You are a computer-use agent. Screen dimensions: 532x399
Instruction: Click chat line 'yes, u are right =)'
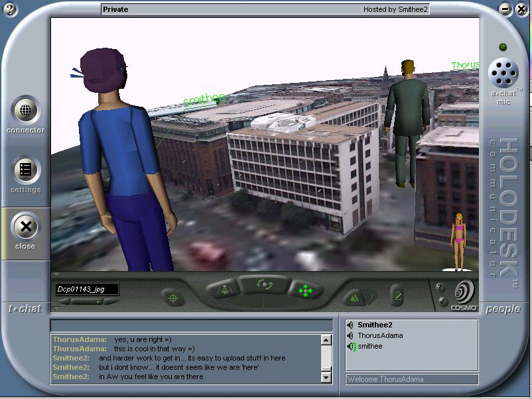pyautogui.click(x=143, y=339)
